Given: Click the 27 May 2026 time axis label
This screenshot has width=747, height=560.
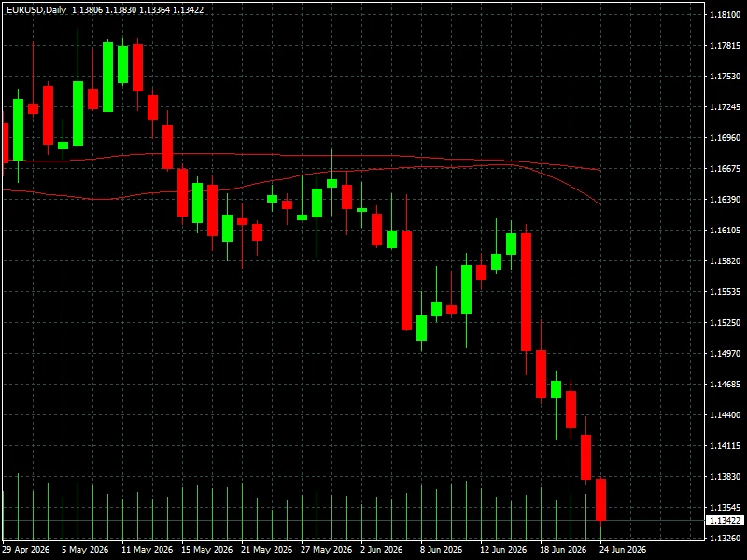Looking at the screenshot, I should tap(326, 550).
